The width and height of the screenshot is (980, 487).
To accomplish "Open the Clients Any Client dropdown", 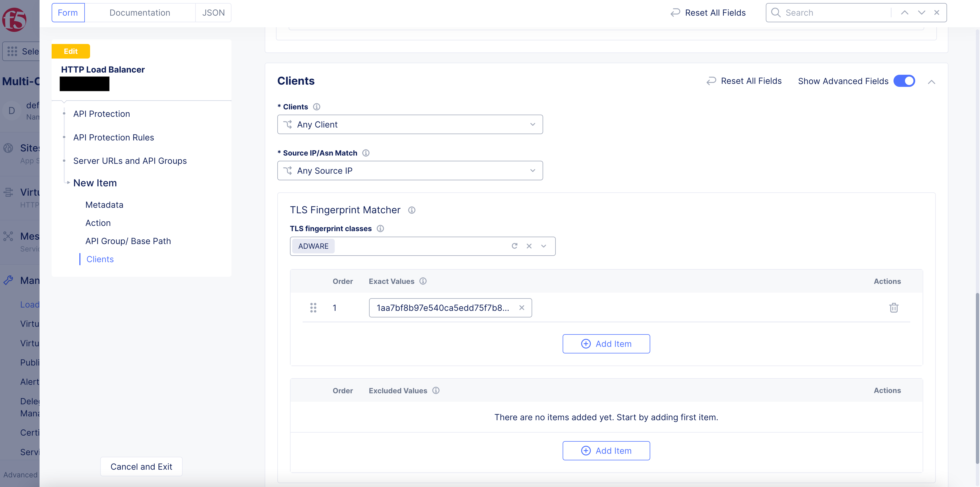I will coord(410,124).
